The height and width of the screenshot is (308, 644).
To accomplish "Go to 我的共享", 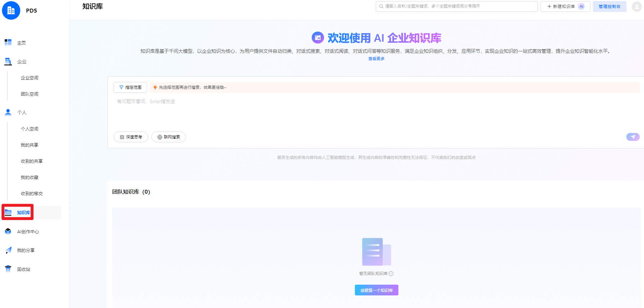I will 29,145.
